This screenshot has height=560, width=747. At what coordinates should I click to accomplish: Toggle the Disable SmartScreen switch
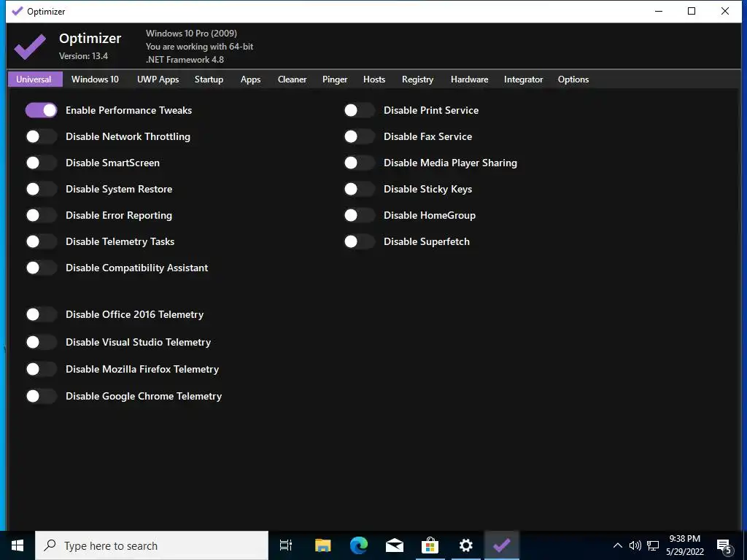41,163
